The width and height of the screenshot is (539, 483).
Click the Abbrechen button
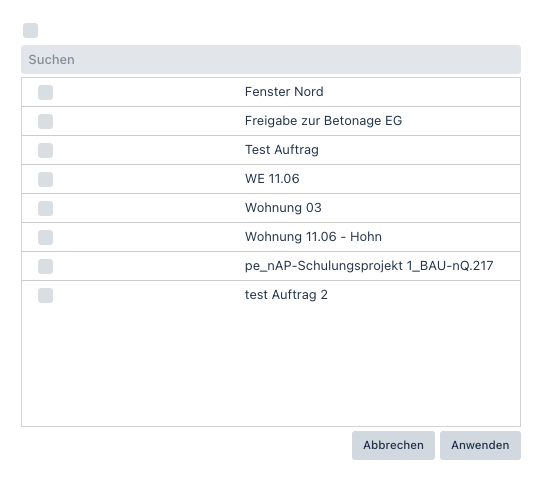point(393,445)
